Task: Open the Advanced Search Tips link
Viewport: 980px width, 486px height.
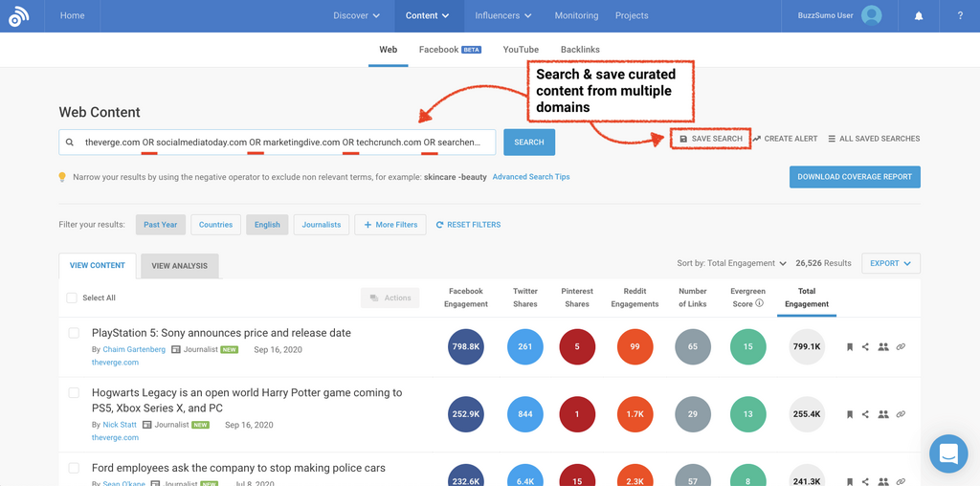Action: 531,177
